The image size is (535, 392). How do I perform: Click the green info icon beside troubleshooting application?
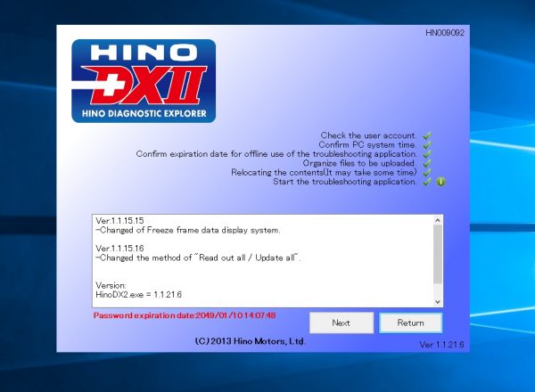[440, 182]
